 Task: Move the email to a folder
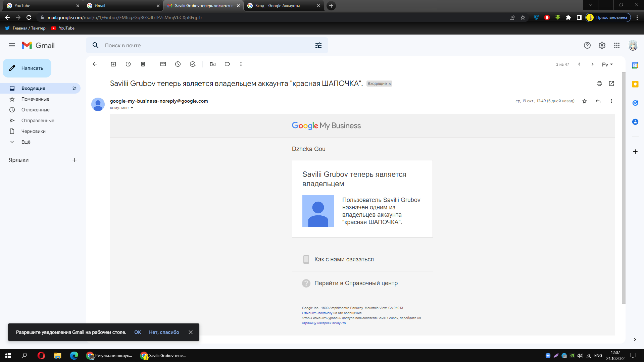213,64
